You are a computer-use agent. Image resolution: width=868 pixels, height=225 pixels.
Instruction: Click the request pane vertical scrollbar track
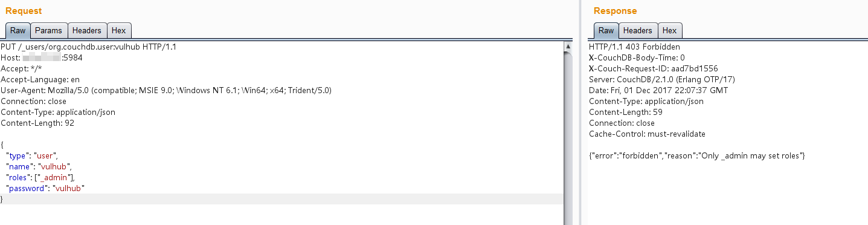tap(568, 138)
